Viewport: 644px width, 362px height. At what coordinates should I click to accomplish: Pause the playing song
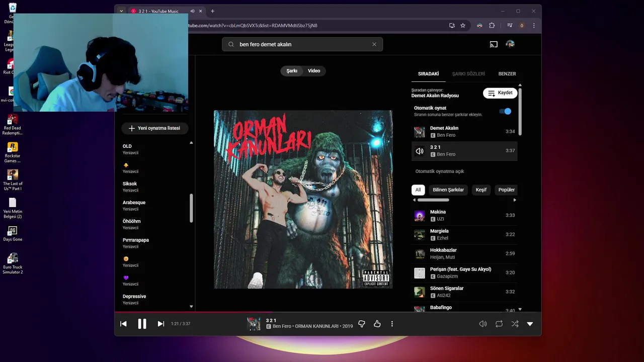pos(142,324)
